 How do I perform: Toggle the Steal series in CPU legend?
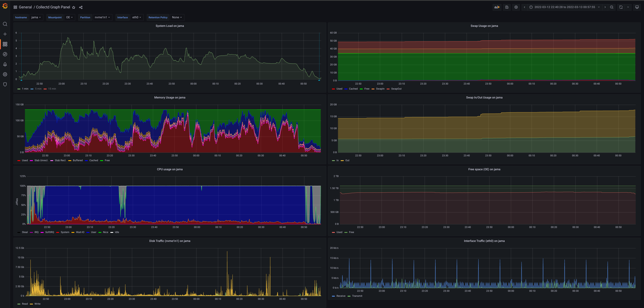25,232
